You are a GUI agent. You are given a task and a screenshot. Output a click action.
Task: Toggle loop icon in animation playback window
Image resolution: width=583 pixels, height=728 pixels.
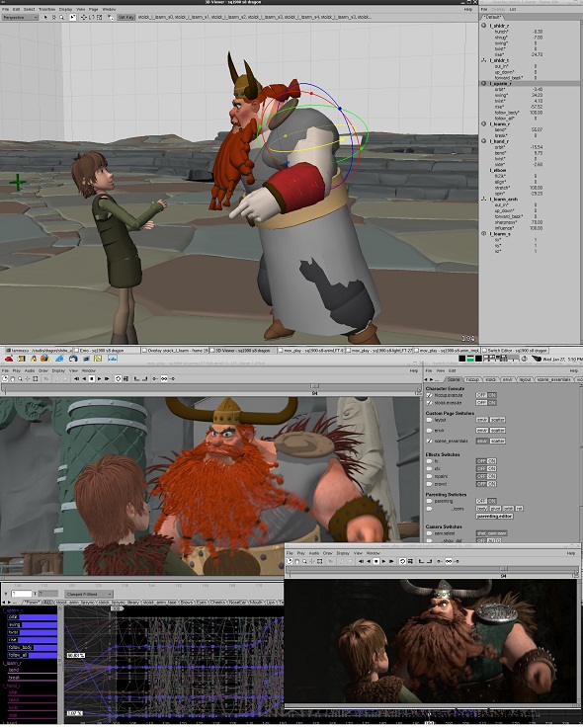pos(118,379)
